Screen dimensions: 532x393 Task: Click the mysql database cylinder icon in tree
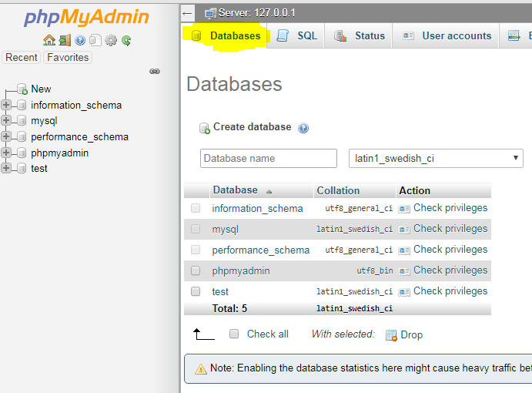pyautogui.click(x=22, y=120)
